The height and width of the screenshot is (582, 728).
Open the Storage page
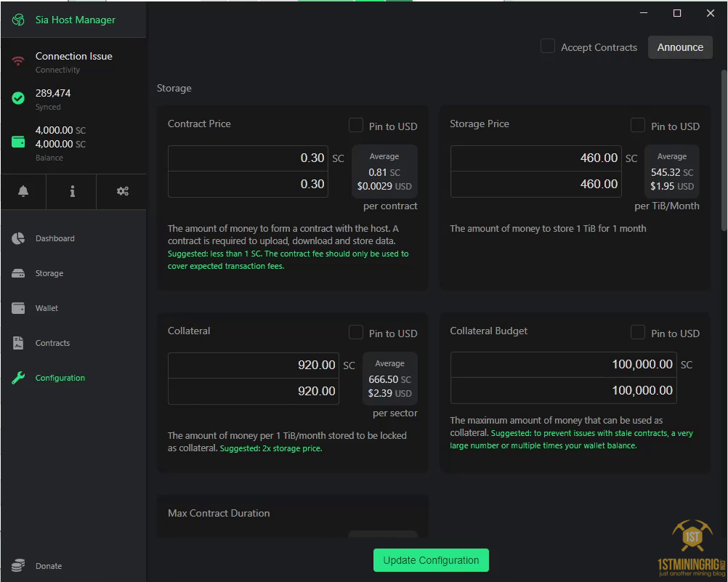(x=49, y=273)
